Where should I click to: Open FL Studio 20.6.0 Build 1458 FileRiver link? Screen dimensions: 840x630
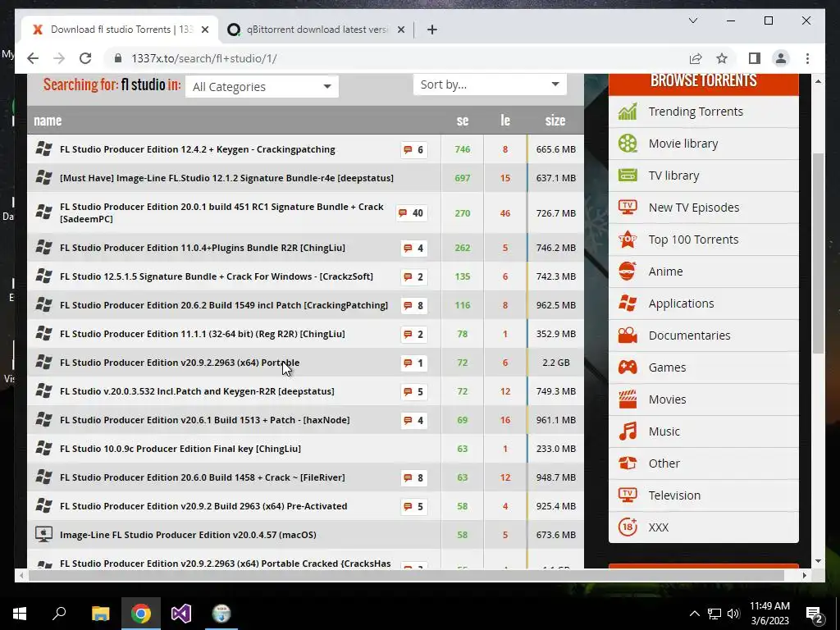coord(203,477)
